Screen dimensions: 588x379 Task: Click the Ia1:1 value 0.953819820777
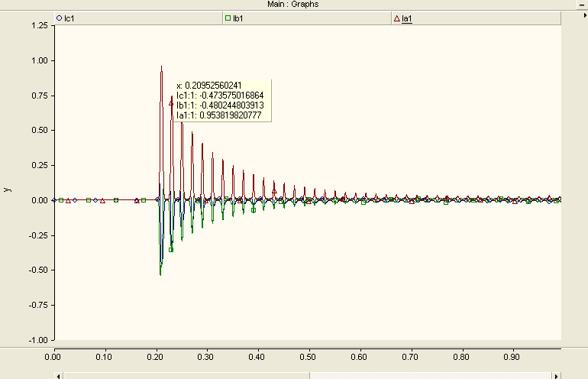[231, 115]
